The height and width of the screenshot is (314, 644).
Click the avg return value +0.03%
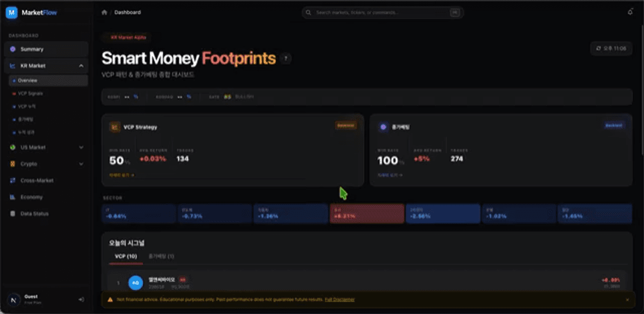(153, 159)
